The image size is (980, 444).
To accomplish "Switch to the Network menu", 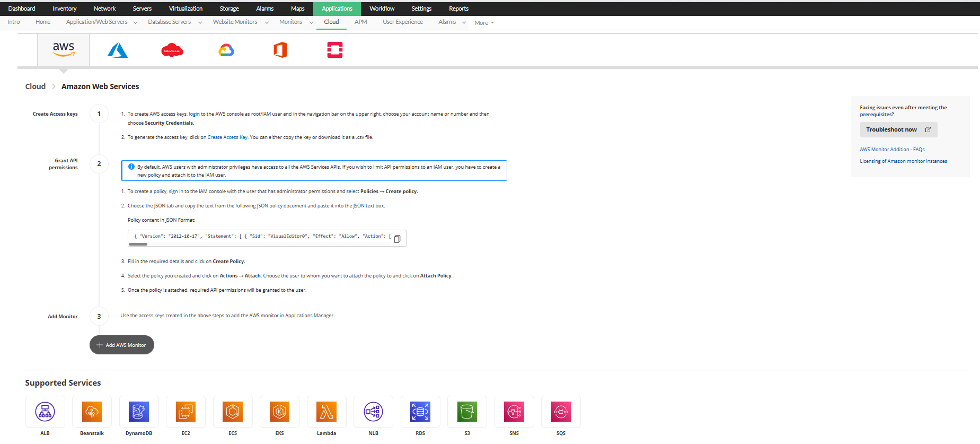I will click(x=104, y=8).
